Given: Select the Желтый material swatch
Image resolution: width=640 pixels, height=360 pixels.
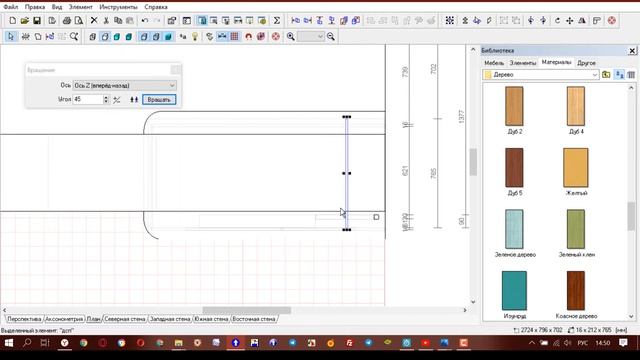Looking at the screenshot, I should click(576, 168).
